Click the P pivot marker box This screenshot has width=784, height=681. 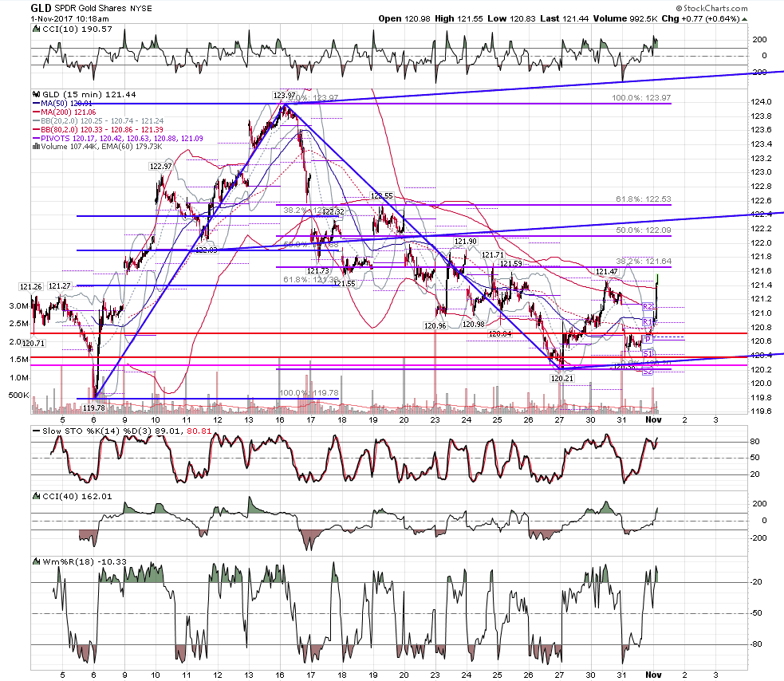click(648, 339)
